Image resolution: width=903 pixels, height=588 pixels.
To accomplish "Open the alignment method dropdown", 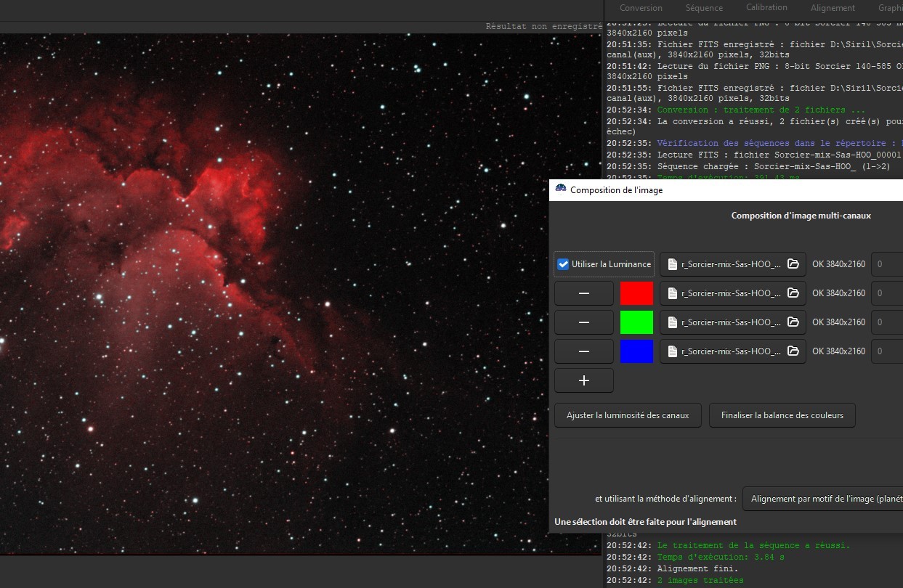I will click(x=822, y=499).
